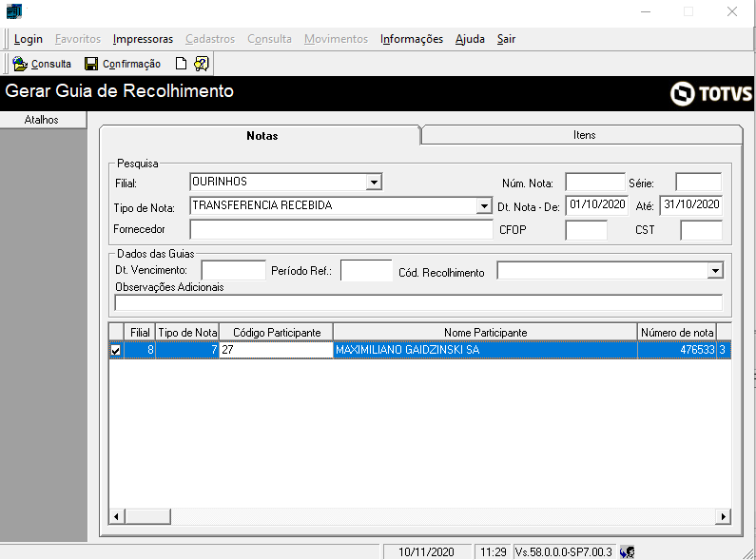Select the Notas tab

[x=261, y=136]
